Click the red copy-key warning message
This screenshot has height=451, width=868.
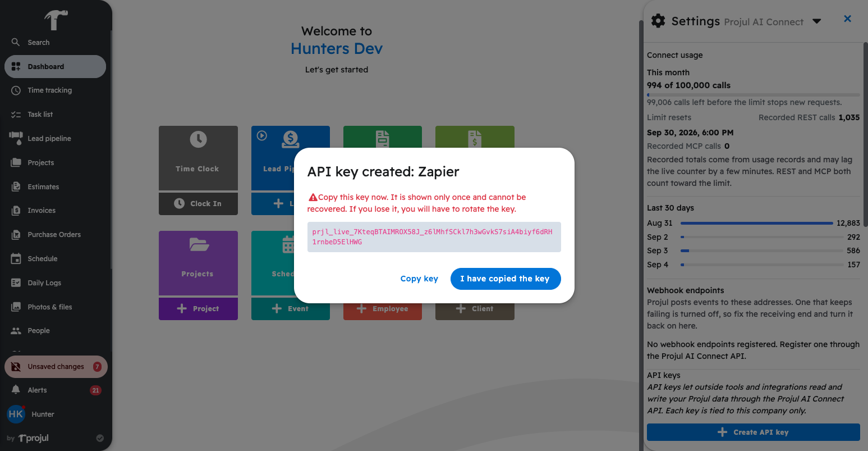pyautogui.click(x=417, y=203)
